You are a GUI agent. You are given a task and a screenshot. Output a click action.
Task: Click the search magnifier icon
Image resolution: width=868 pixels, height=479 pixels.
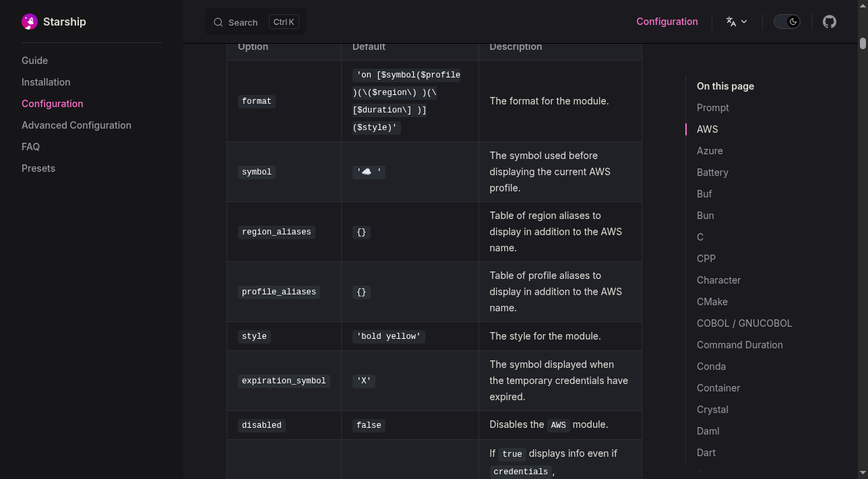click(x=218, y=22)
